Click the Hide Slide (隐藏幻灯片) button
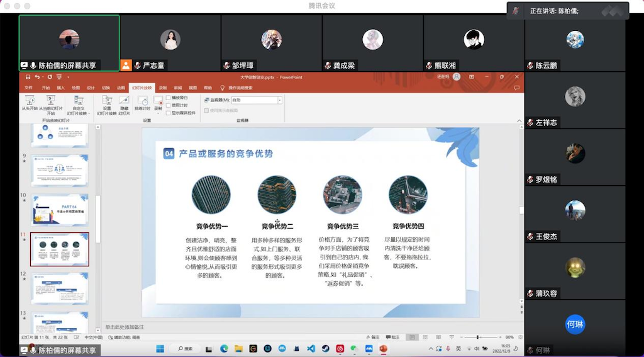 pos(124,105)
